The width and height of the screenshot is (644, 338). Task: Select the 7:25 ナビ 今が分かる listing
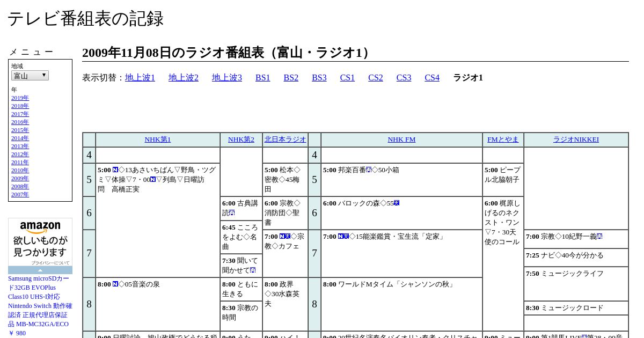pyautogui.click(x=576, y=258)
